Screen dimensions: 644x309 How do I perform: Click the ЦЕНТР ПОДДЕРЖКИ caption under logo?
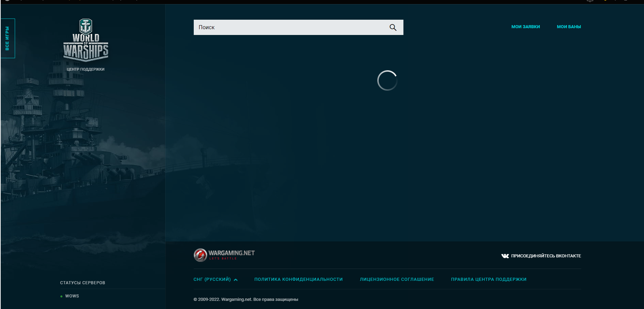click(86, 69)
